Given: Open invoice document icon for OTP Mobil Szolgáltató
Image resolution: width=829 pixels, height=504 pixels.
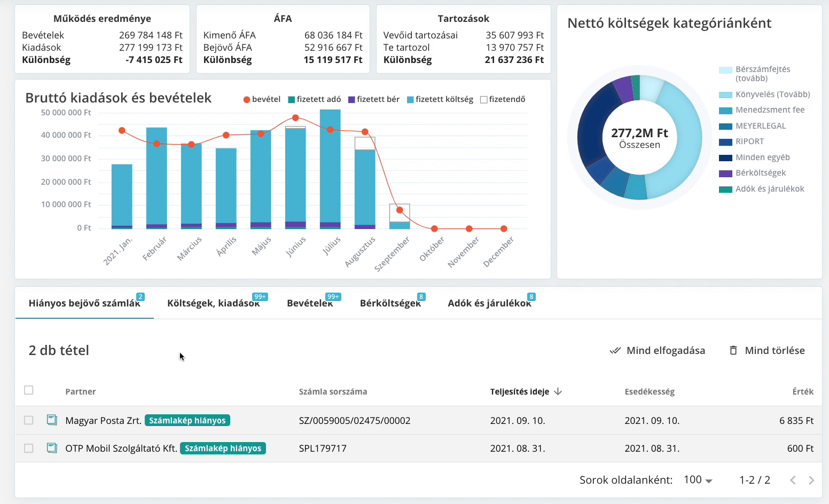Looking at the screenshot, I should pyautogui.click(x=52, y=448).
